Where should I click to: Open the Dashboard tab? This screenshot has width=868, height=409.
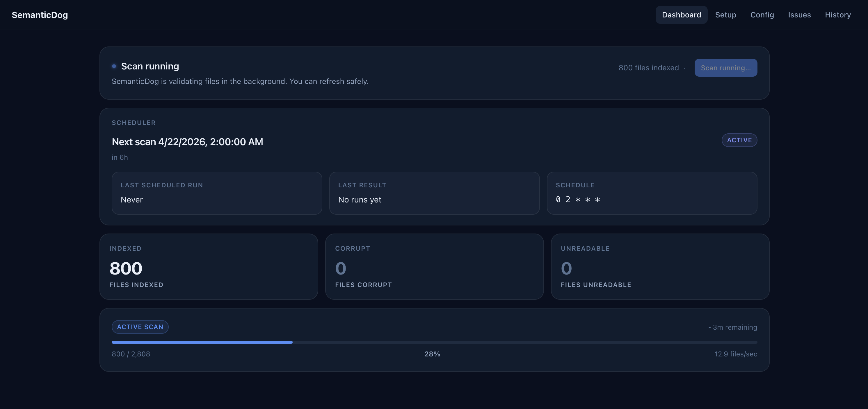pos(681,15)
